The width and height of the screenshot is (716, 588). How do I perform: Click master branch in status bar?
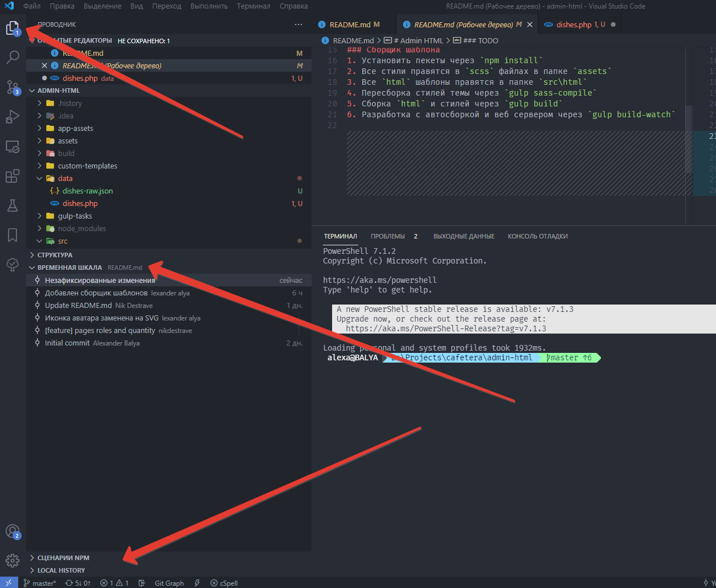point(40,583)
